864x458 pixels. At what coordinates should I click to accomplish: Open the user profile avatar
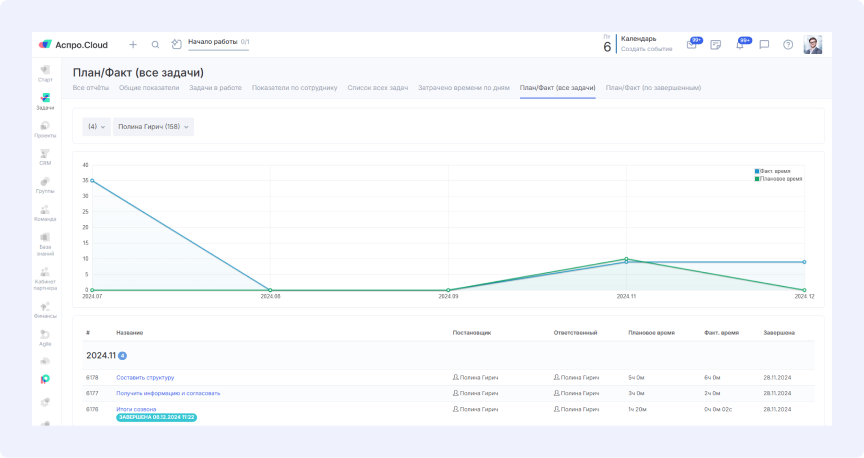[x=813, y=45]
